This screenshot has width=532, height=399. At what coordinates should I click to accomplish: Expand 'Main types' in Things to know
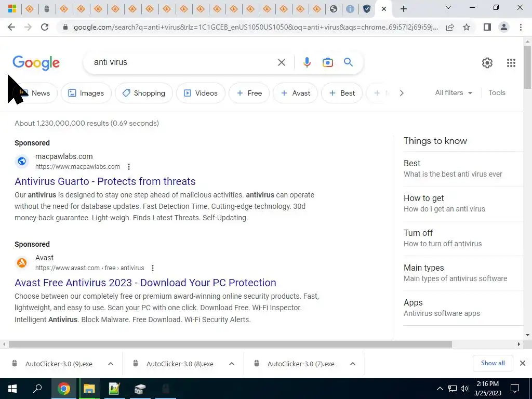[463, 273]
